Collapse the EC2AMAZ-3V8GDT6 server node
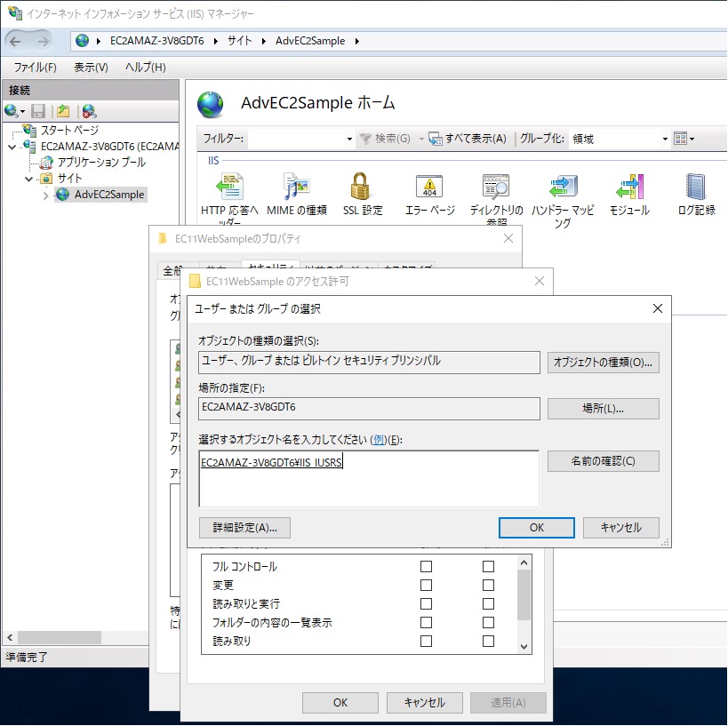The height and width of the screenshot is (726, 728). point(12,148)
